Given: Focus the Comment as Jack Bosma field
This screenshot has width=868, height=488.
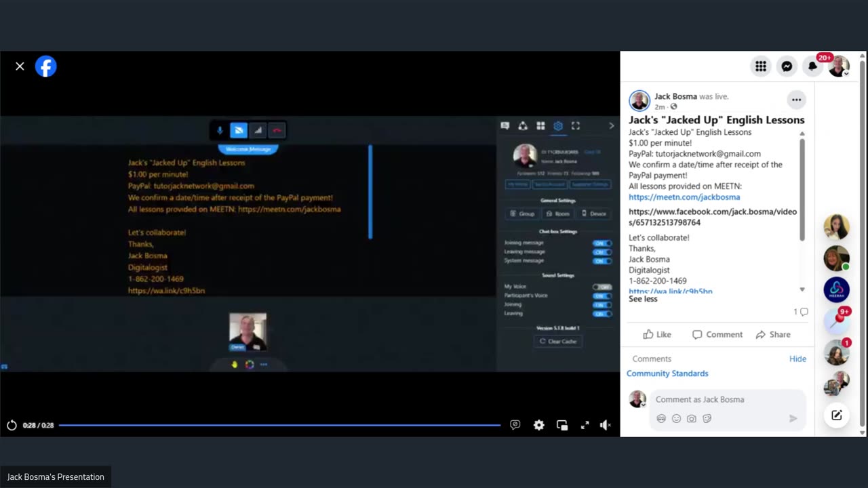Looking at the screenshot, I should click(x=727, y=400).
